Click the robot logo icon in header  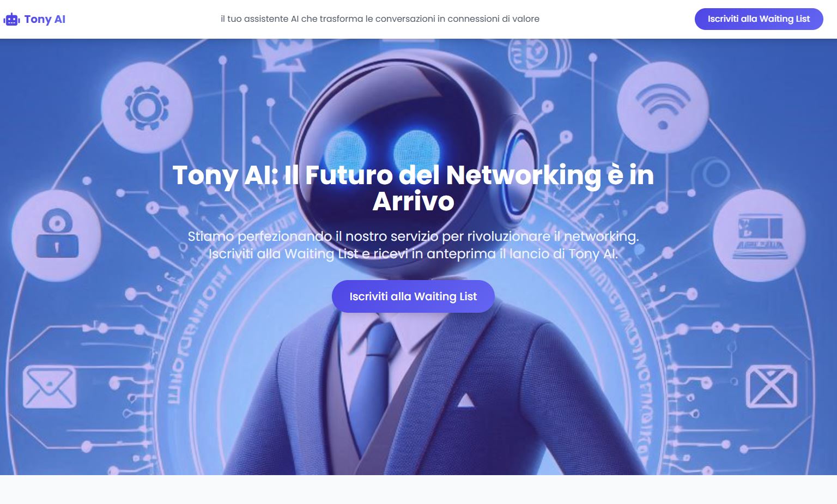point(11,20)
